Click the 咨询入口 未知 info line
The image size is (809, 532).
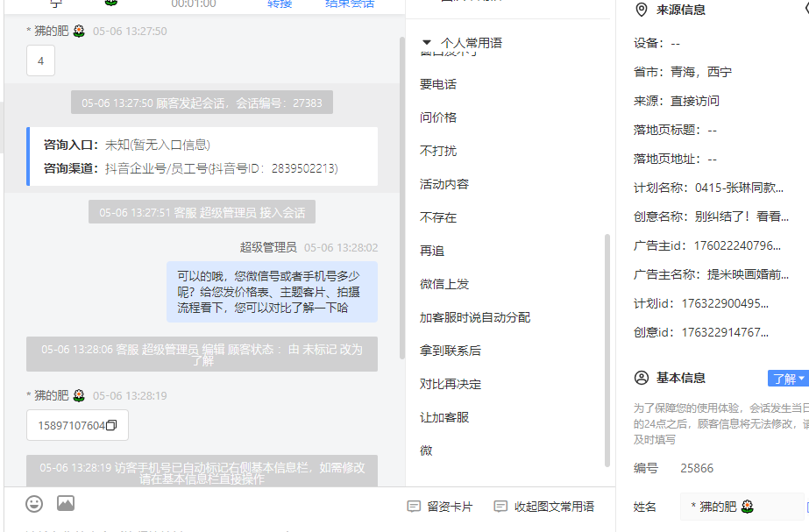coord(127,145)
